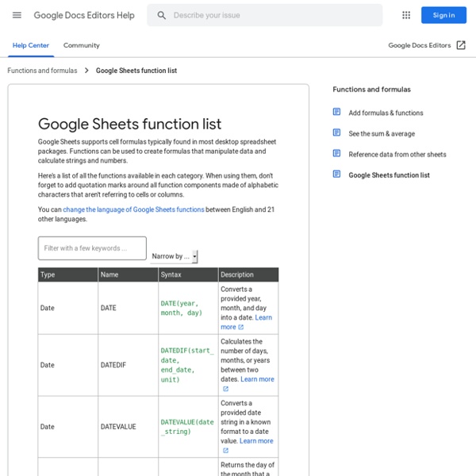The image size is (476, 476).
Task: Click the Name column header
Action: click(128, 274)
